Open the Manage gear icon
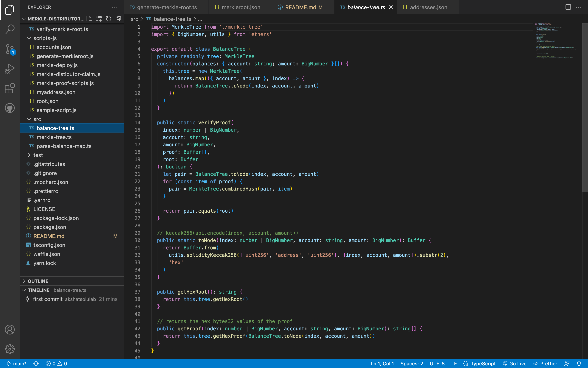This screenshot has height=368, width=588. coord(10,349)
